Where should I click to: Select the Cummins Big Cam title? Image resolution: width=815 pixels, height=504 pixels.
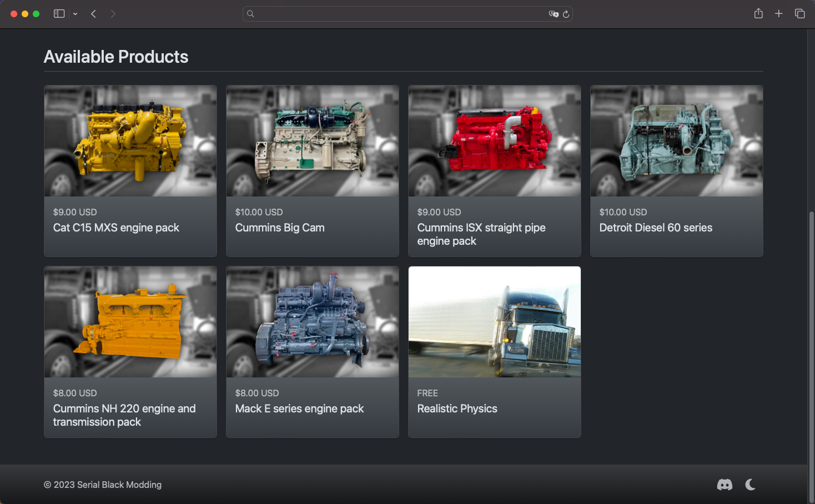tap(280, 228)
